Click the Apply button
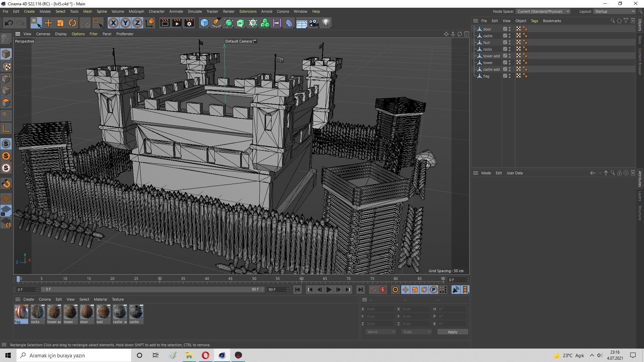Viewport: 644px width, 362px height. click(452, 332)
